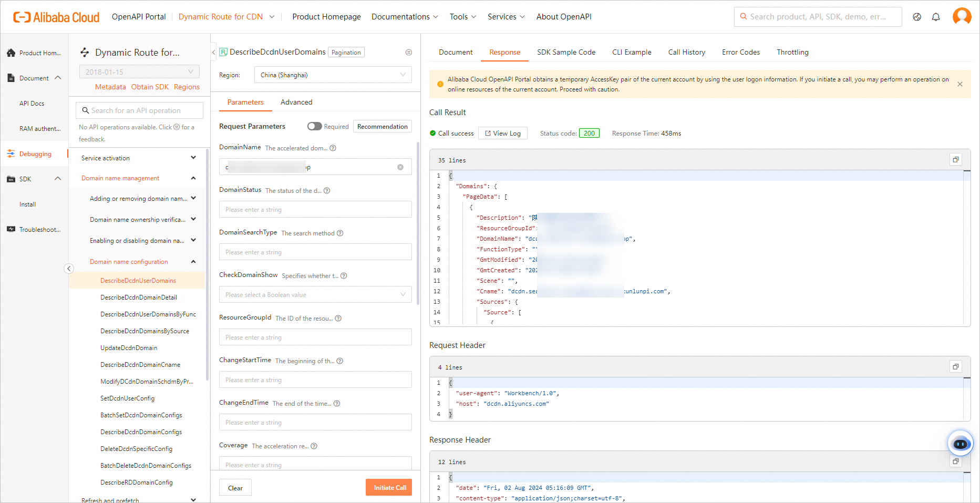Click the Debugging sidebar icon
980x503 pixels.
coord(11,153)
